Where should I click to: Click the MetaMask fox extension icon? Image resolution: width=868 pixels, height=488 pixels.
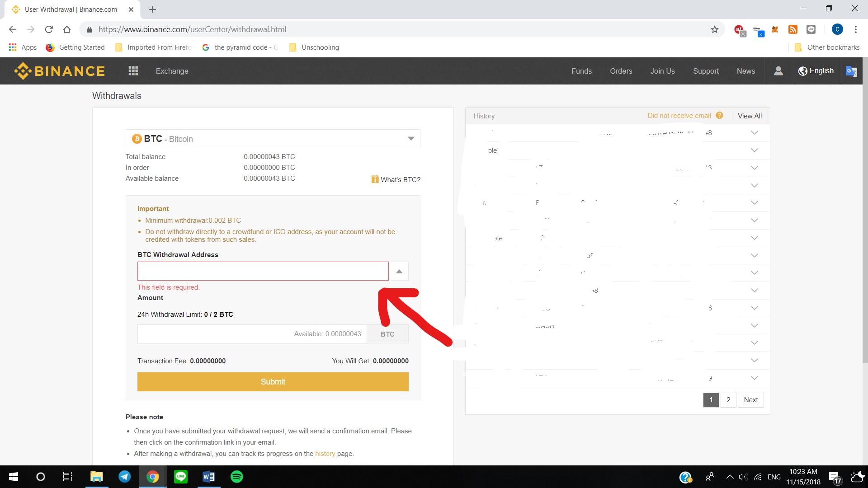775,29
